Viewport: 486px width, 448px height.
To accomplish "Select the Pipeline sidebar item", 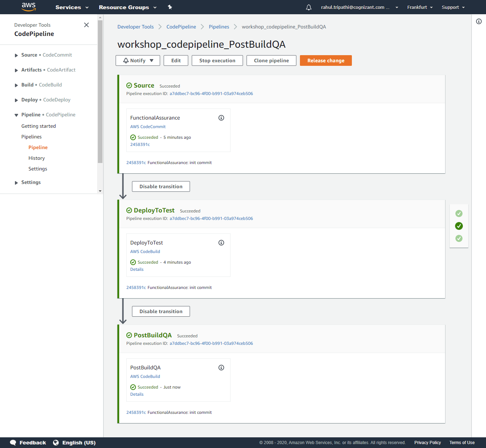I will [x=38, y=147].
